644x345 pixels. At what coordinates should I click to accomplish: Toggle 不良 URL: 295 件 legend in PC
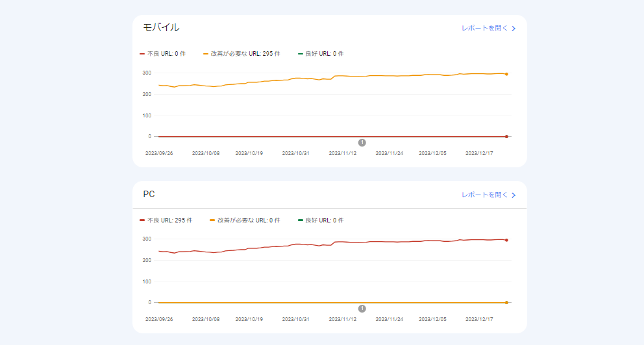pos(166,220)
